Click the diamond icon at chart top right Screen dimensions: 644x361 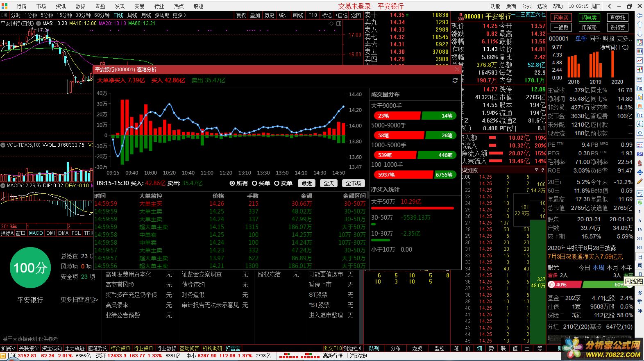pos(331,23)
